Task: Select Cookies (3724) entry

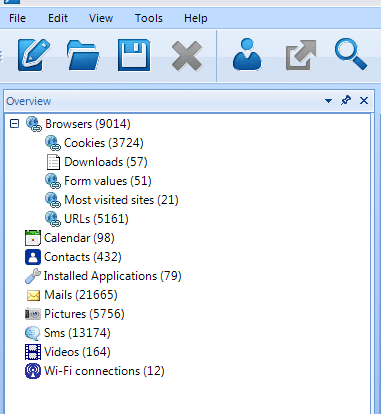Action: (x=104, y=143)
